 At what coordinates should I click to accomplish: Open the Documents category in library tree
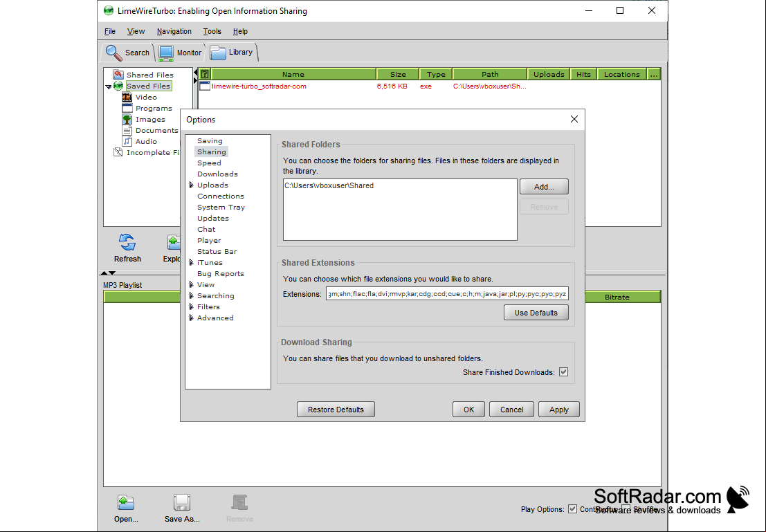tap(156, 131)
